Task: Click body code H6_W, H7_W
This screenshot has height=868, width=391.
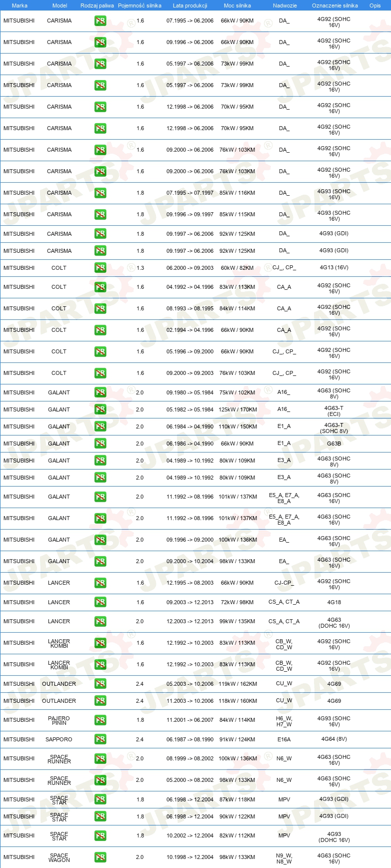Action: click(x=284, y=721)
